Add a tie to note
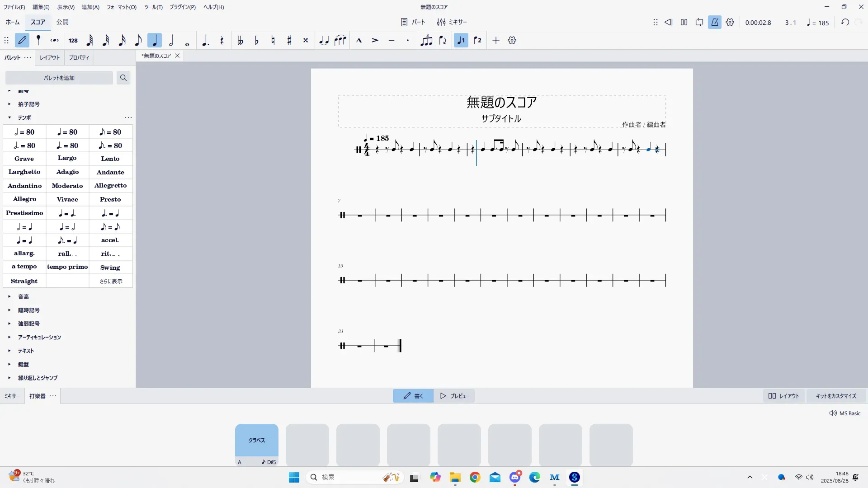This screenshot has width=868, height=488. tap(324, 41)
